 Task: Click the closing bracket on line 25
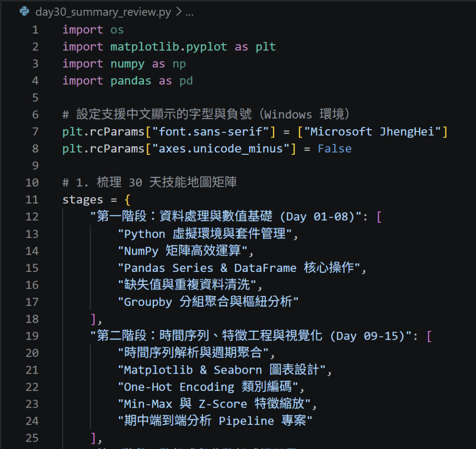click(93, 438)
